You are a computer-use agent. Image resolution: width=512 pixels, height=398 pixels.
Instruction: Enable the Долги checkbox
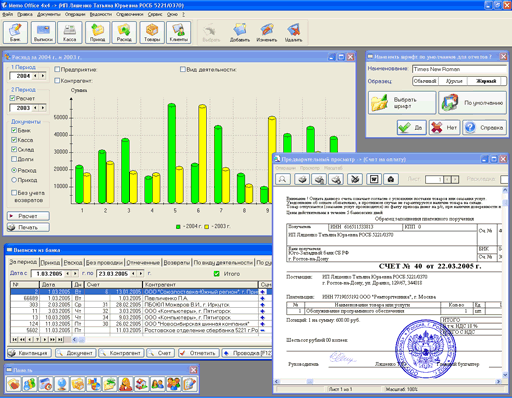pos(14,159)
